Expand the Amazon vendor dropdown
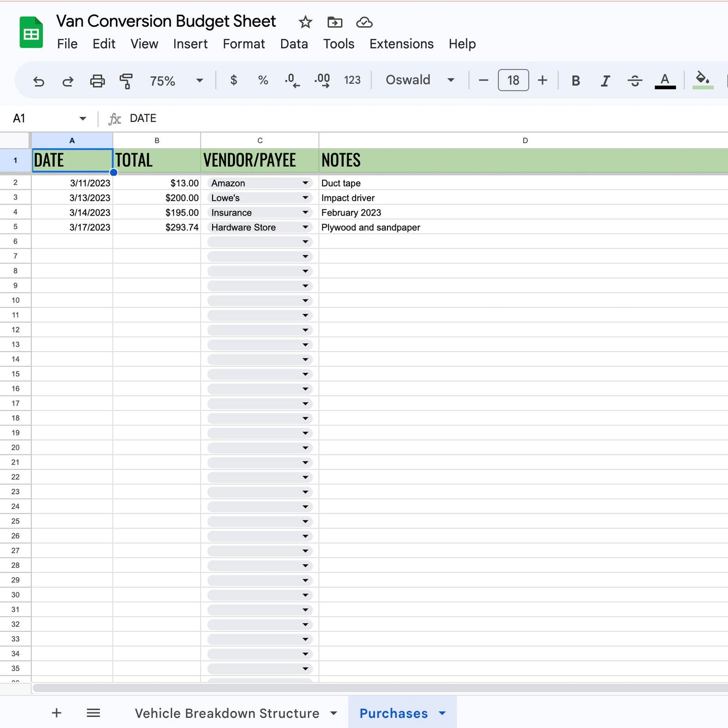The height and width of the screenshot is (728, 728). coord(305,183)
